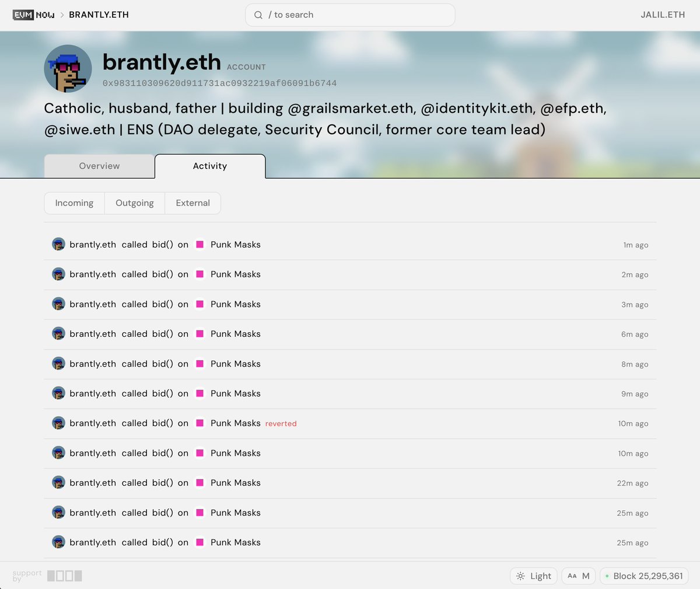Click brantly.eth name in 22m ago row
Screen dimensions: 700x589
pyautogui.click(x=93, y=483)
